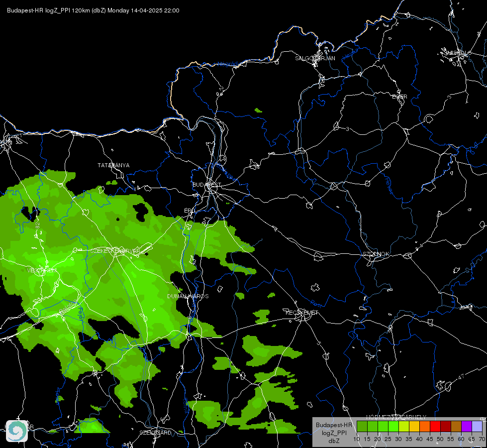
Task: Click the road number 47 label
Action: pyautogui.click(x=461, y=377)
